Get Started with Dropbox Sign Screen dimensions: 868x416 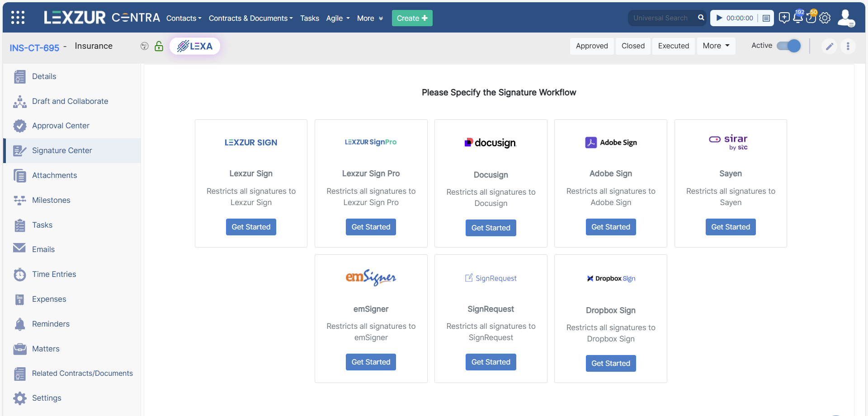pyautogui.click(x=610, y=363)
